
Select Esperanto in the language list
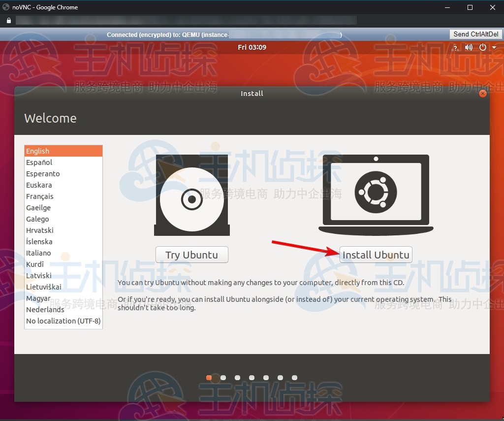43,174
